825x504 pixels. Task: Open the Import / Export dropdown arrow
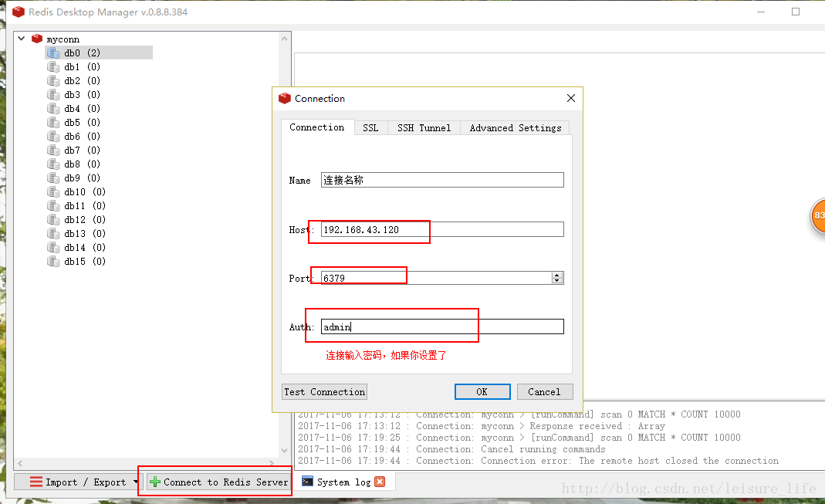(x=136, y=482)
